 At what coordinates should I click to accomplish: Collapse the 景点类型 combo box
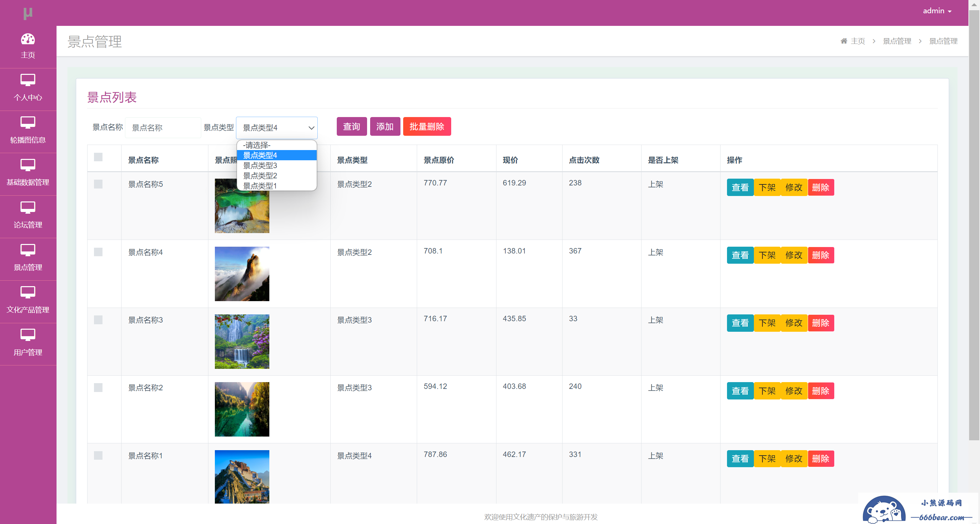pos(276,128)
